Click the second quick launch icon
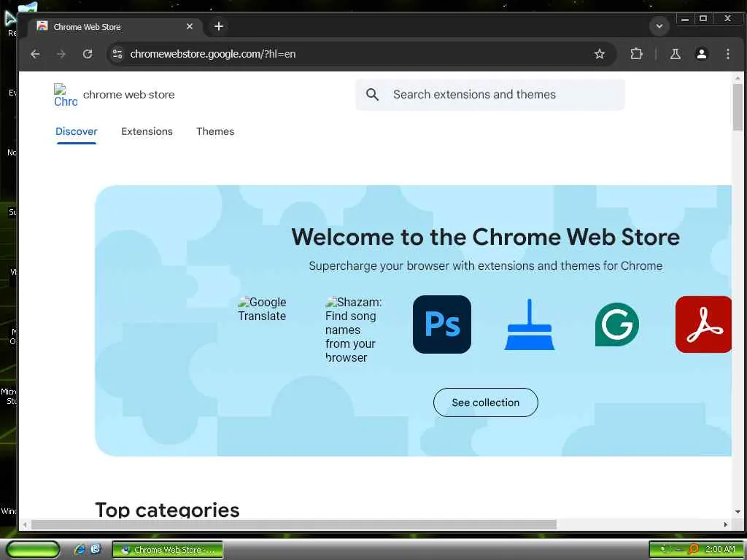This screenshot has height=560, width=747. [x=96, y=549]
